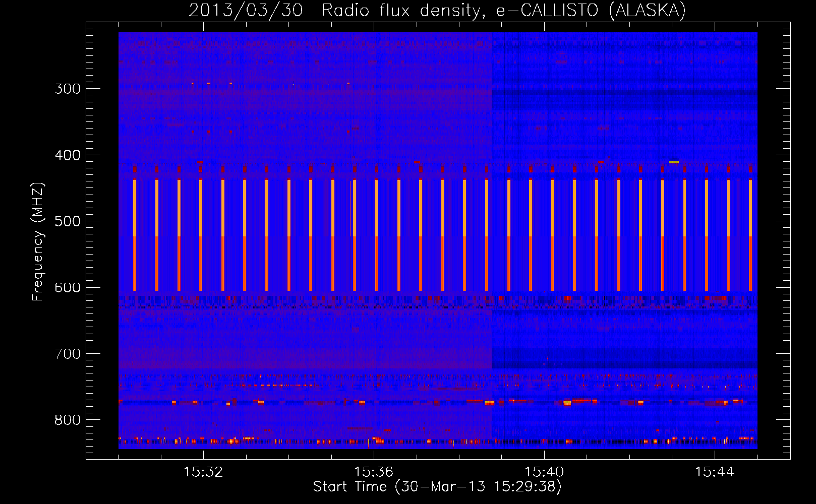
Task: Click the 500 frequency tick label
Action: 68,221
